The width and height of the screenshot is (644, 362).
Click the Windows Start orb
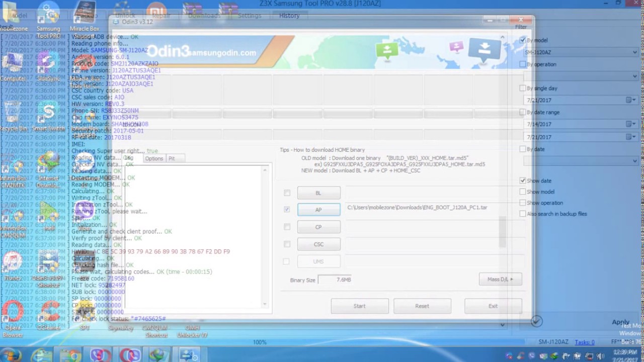tap(11, 355)
